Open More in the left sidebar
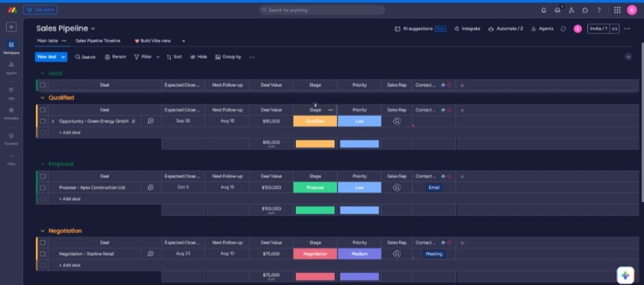This screenshot has width=644, height=285. pyautogui.click(x=11, y=158)
